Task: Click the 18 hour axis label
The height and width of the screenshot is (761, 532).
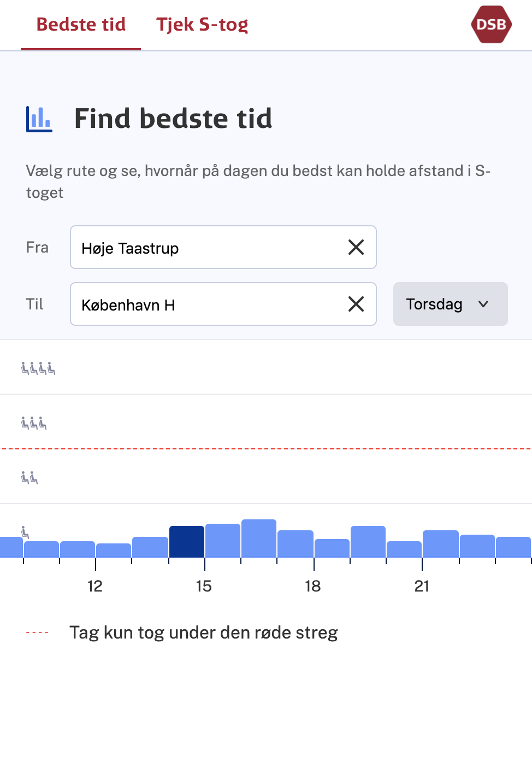Action: [x=312, y=587]
